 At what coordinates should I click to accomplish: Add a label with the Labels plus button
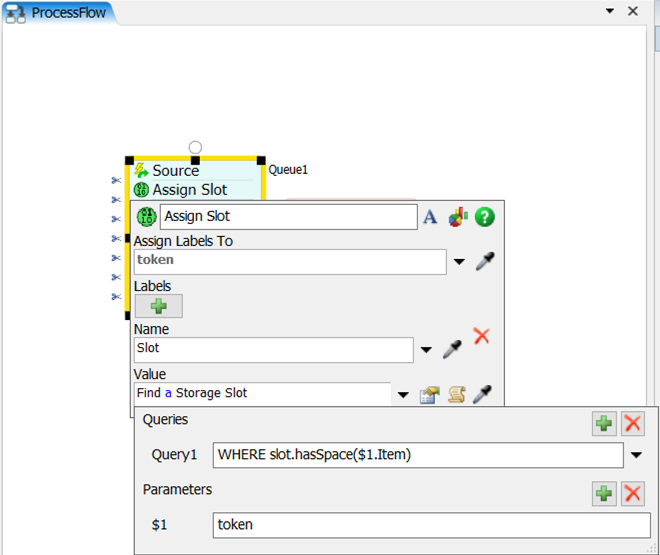158,306
